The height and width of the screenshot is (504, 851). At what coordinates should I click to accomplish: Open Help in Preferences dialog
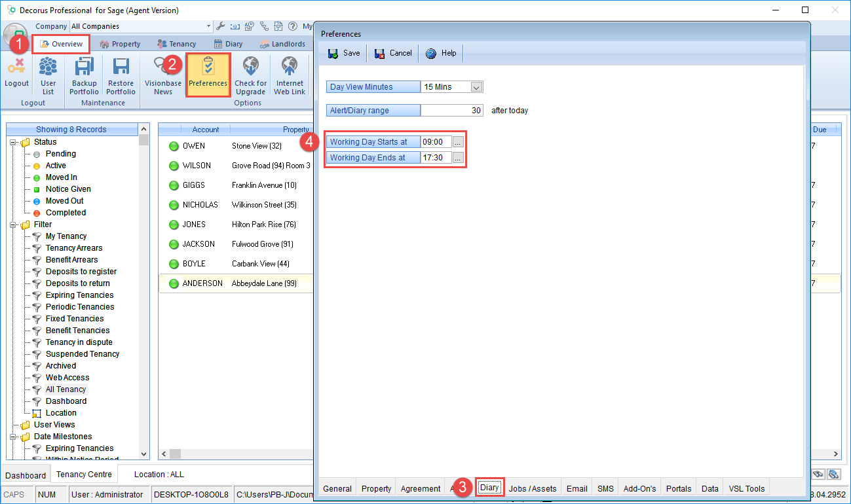click(441, 53)
